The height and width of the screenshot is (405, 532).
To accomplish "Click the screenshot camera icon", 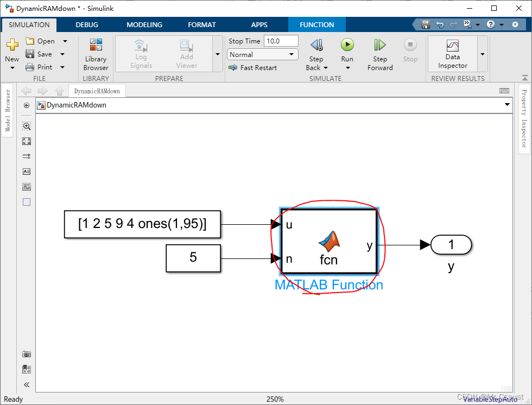I will tap(27, 354).
